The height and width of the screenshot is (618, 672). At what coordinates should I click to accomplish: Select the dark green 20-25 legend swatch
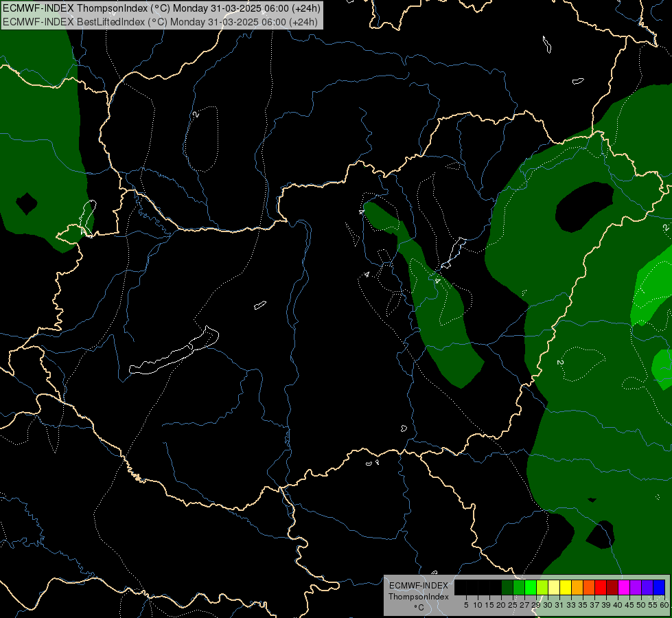pos(507,587)
